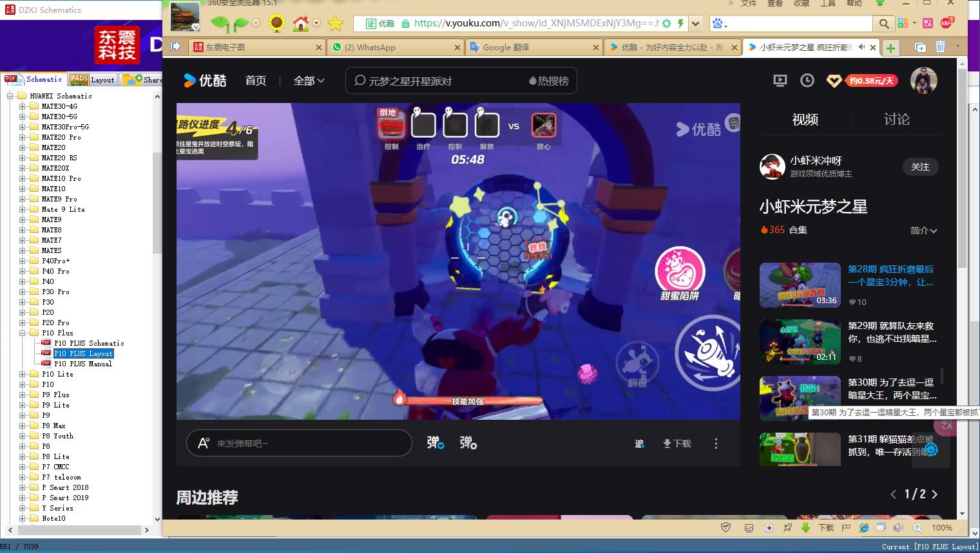Open the user profile avatar on Youku

[x=923, y=80]
